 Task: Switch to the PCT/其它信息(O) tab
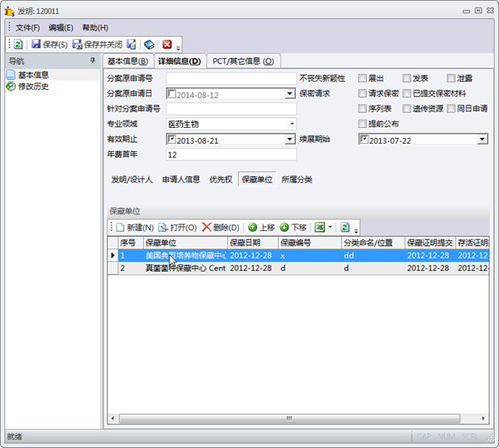(244, 61)
